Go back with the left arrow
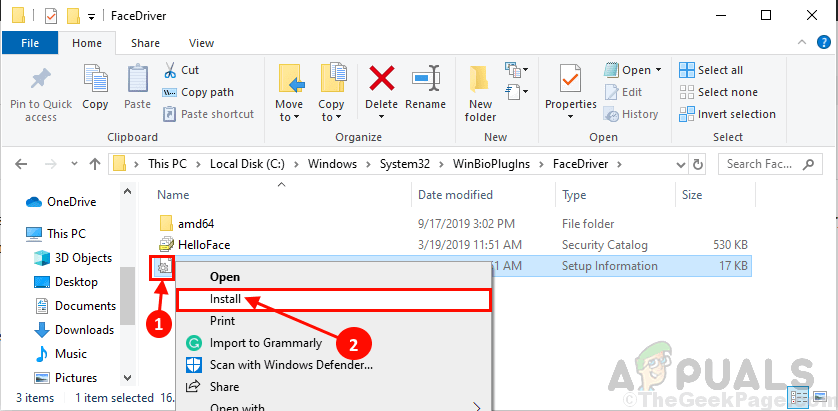 [21, 164]
